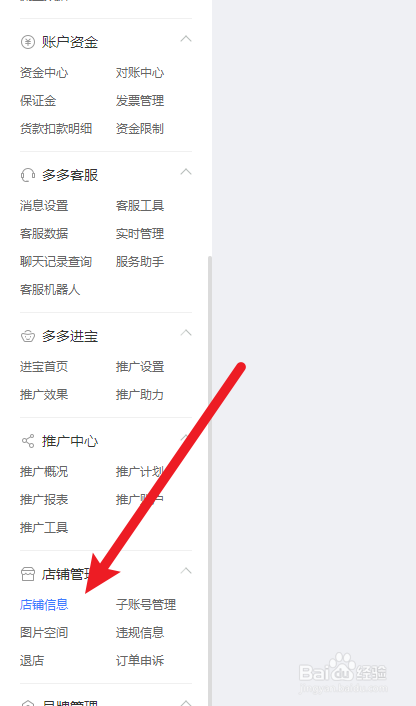This screenshot has height=706, width=416.
Task: Open 店铺信息 menu item
Action: tap(44, 604)
